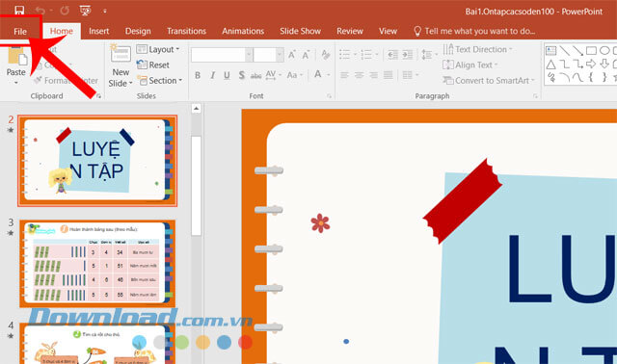Image resolution: width=617 pixels, height=364 pixels.
Task: Select the Text Box shape
Action: coord(551,51)
